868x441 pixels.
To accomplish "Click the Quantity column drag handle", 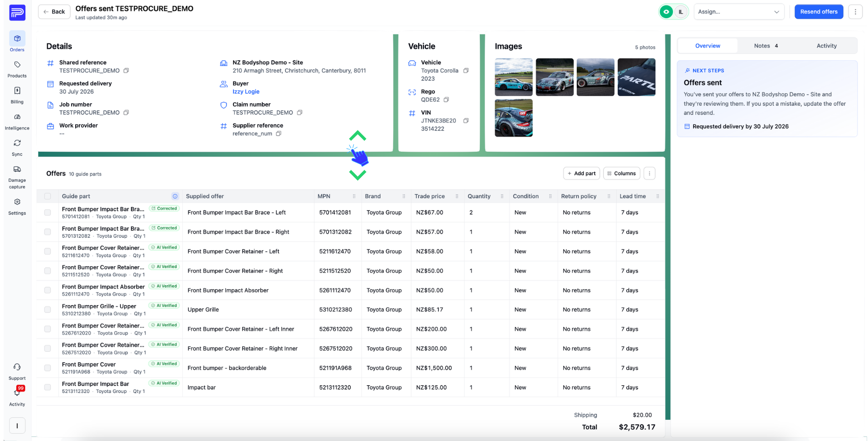I will click(502, 196).
